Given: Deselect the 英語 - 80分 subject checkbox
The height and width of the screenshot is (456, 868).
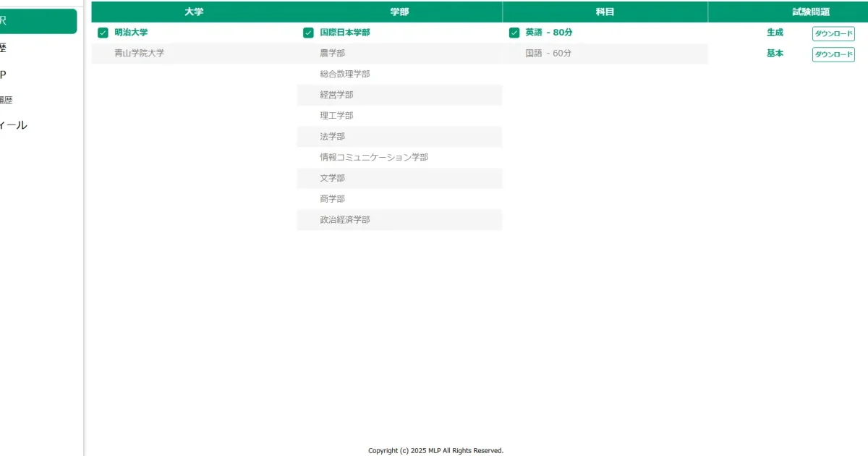Looking at the screenshot, I should [514, 32].
